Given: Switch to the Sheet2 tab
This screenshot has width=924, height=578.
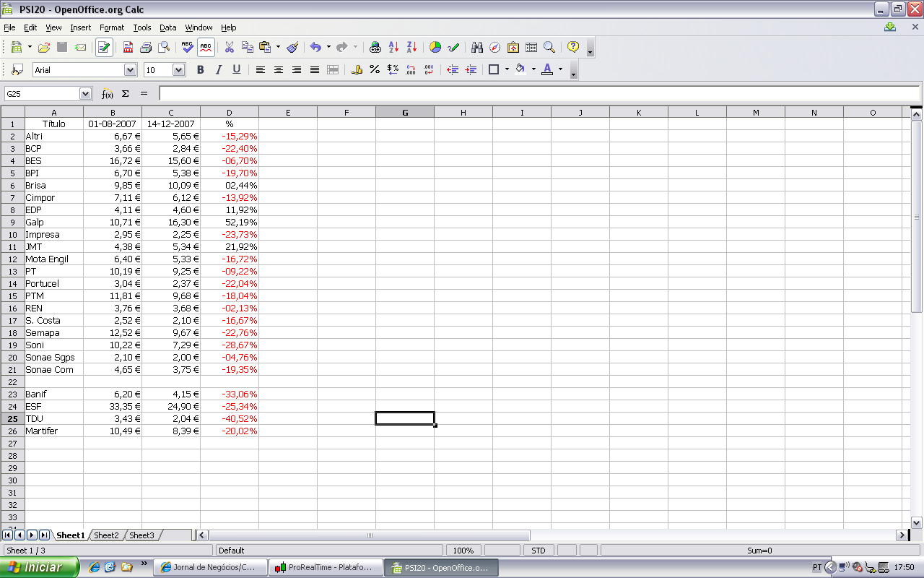Looking at the screenshot, I should 106,535.
